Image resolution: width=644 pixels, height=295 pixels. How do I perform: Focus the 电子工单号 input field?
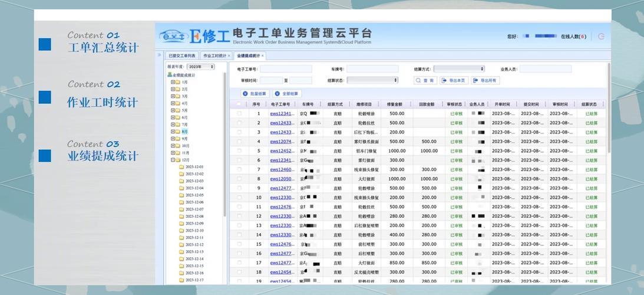(286, 69)
